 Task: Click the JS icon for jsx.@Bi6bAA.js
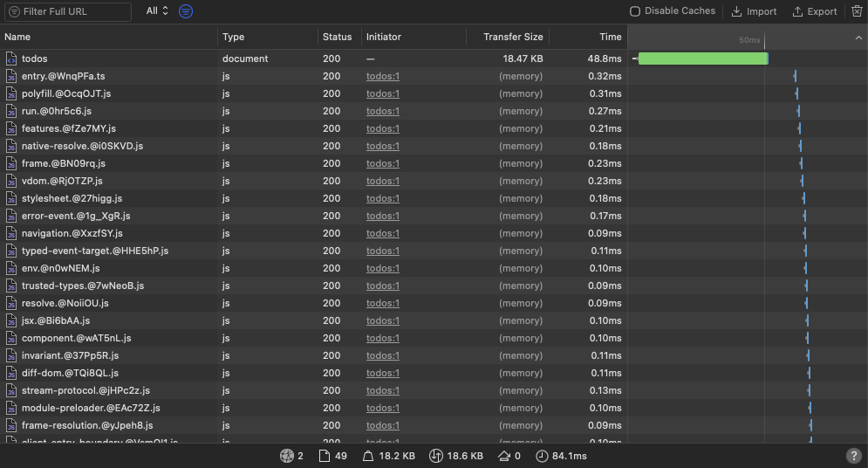click(11, 320)
